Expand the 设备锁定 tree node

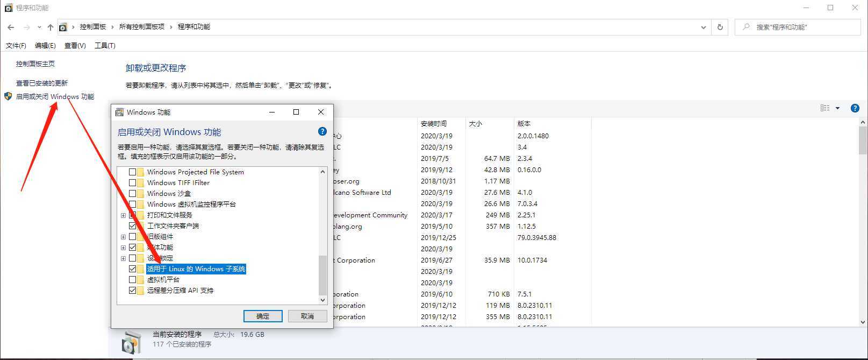click(123, 258)
